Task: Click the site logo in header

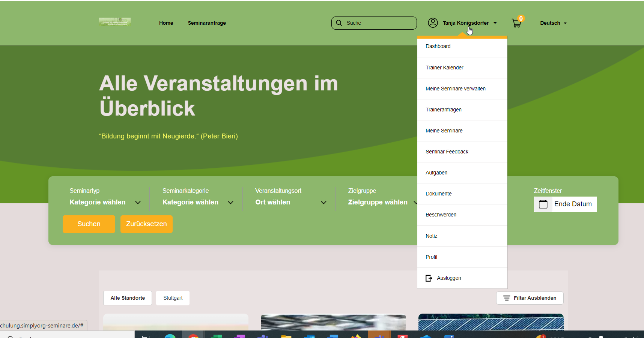Action: (115, 22)
